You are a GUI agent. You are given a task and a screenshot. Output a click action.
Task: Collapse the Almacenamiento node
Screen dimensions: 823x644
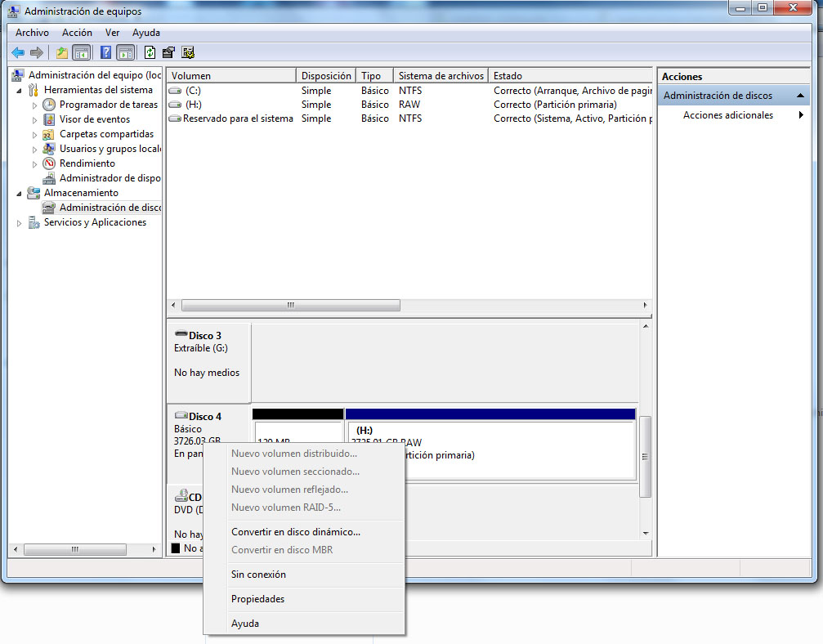click(x=20, y=193)
